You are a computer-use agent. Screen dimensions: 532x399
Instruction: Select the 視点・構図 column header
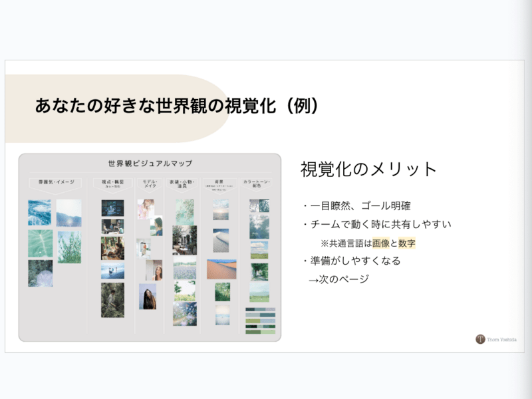click(112, 184)
